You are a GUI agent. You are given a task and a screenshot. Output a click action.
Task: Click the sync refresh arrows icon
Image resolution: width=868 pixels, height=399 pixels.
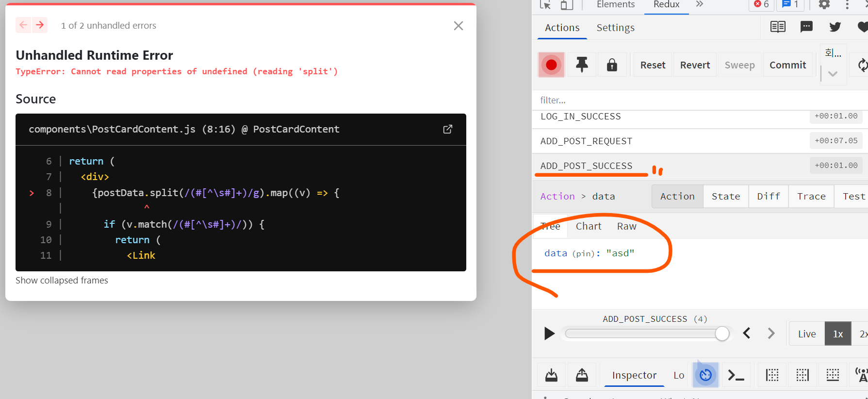[x=862, y=65]
